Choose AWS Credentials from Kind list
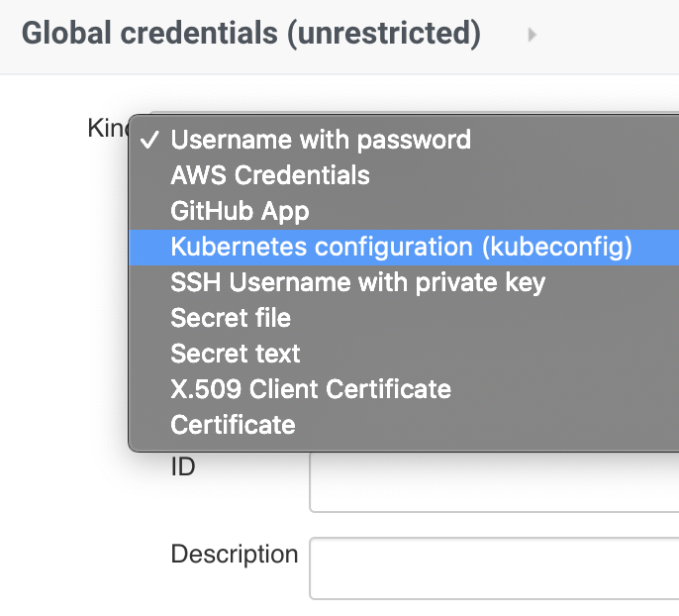 (270, 175)
